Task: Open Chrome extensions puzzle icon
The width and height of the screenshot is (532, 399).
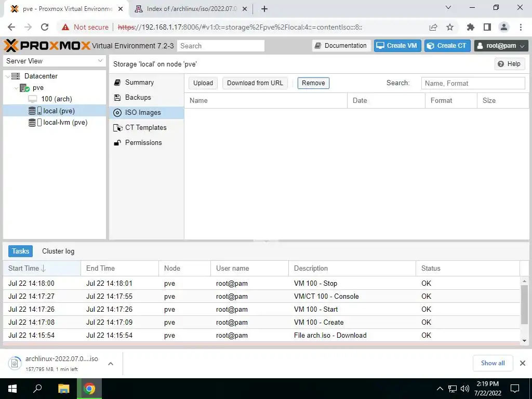Action: [x=471, y=27]
